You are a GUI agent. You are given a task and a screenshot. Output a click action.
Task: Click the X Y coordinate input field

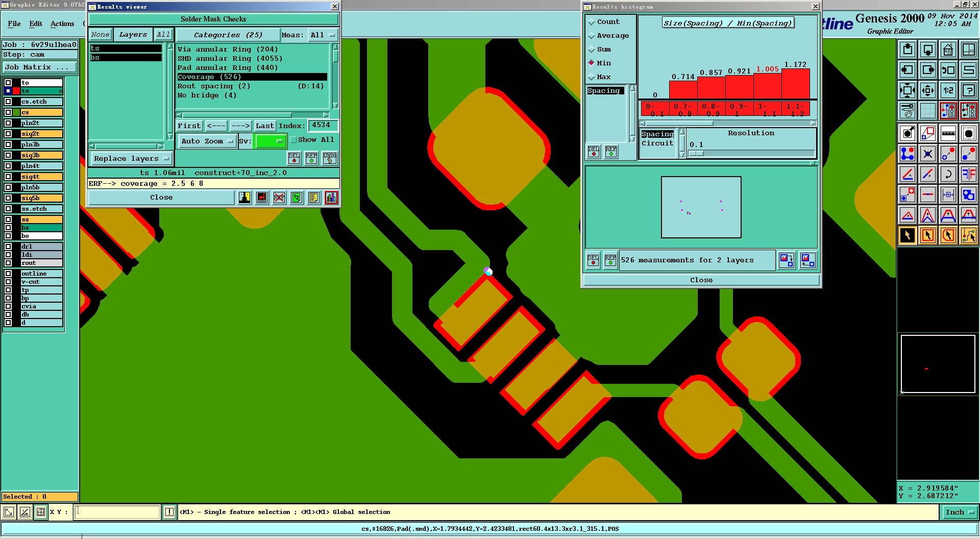pos(117,512)
